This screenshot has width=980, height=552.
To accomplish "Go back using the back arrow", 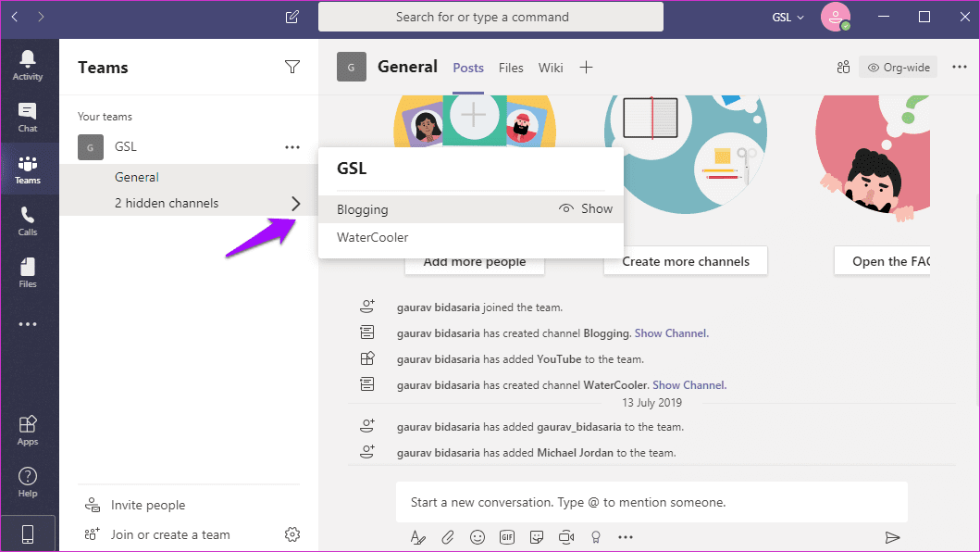I will pyautogui.click(x=15, y=17).
